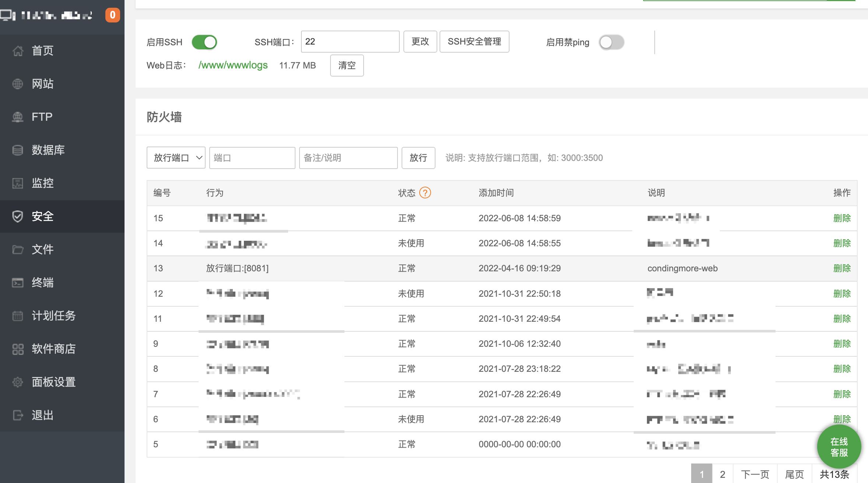The height and width of the screenshot is (483, 868).
Task: Open the monitoring chart icon
Action: click(18, 183)
